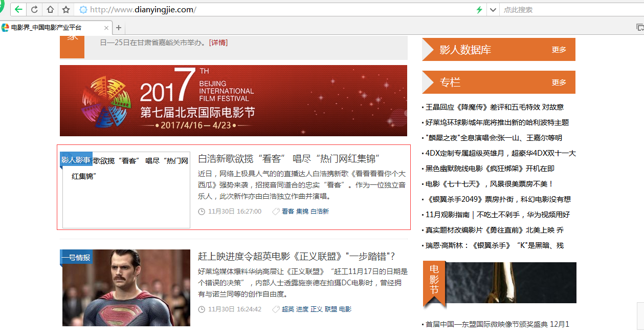Bookmark this page with the star icon
644x336 pixels.
click(66, 9)
